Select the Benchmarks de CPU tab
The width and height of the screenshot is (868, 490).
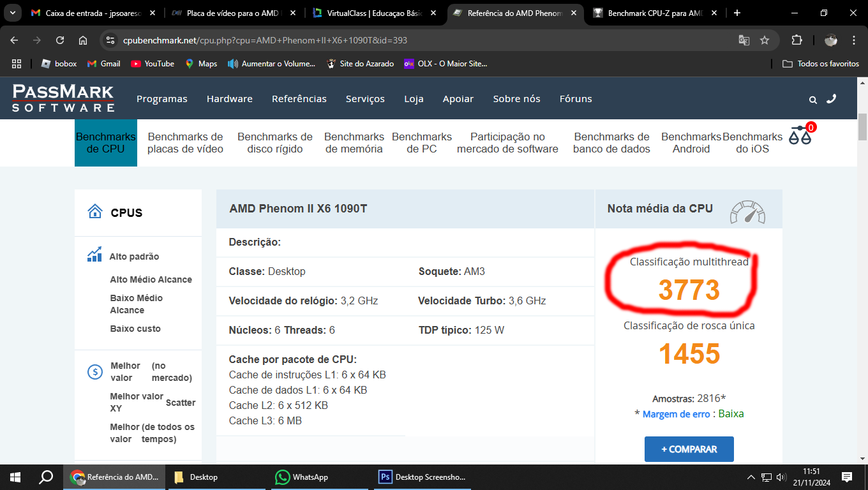(106, 143)
